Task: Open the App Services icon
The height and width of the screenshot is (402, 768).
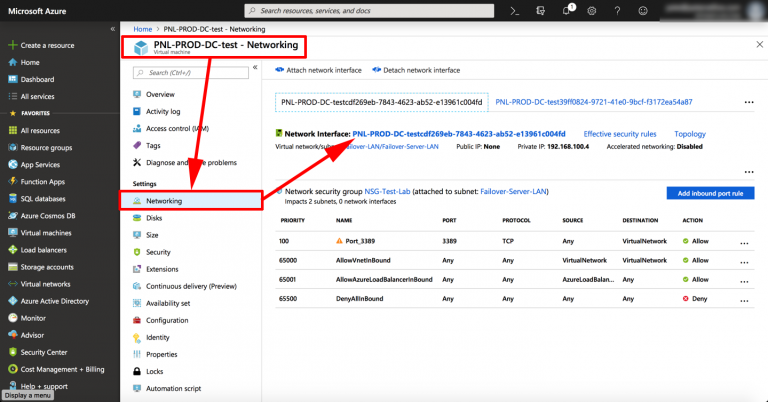Action: pos(13,165)
